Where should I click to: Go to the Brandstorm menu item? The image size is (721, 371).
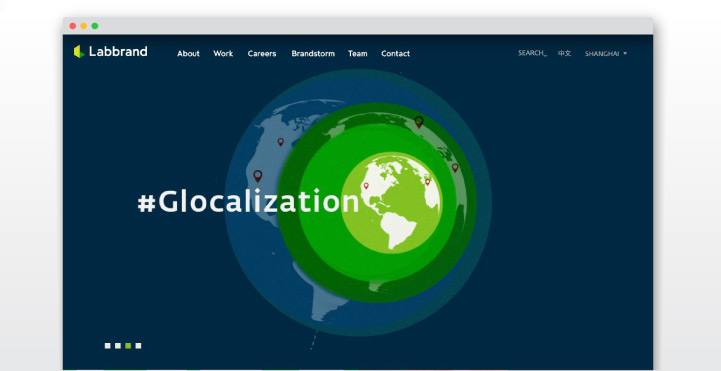(x=313, y=53)
